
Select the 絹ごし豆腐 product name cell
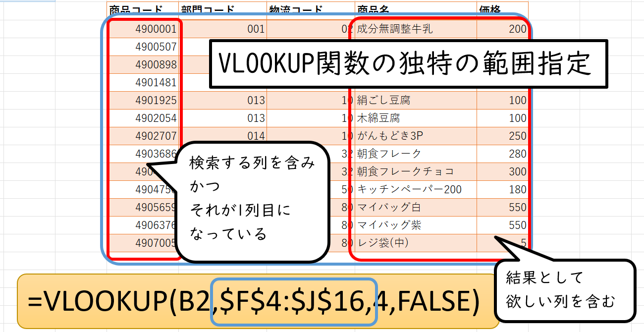[x=416, y=100]
